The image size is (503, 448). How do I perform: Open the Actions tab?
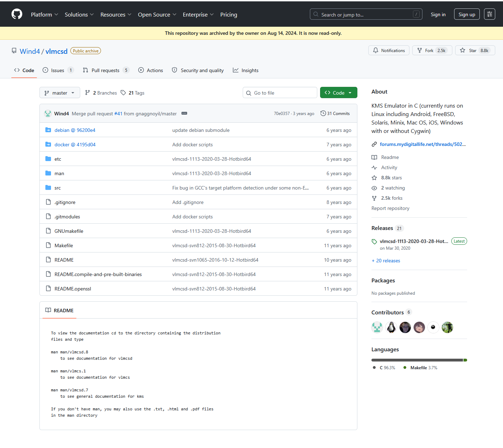point(151,70)
